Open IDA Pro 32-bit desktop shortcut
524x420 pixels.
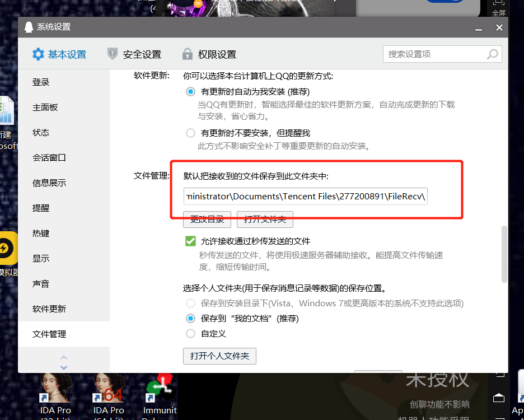[x=55, y=396]
